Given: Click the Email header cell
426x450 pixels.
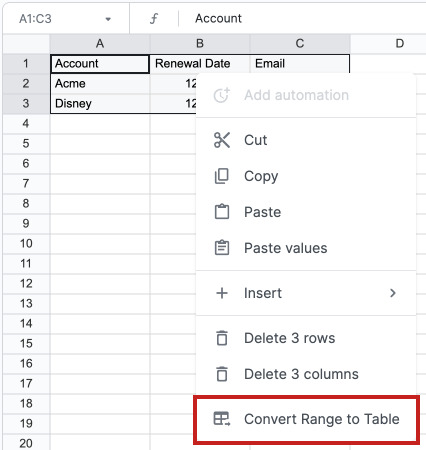Looking at the screenshot, I should click(x=300, y=63).
